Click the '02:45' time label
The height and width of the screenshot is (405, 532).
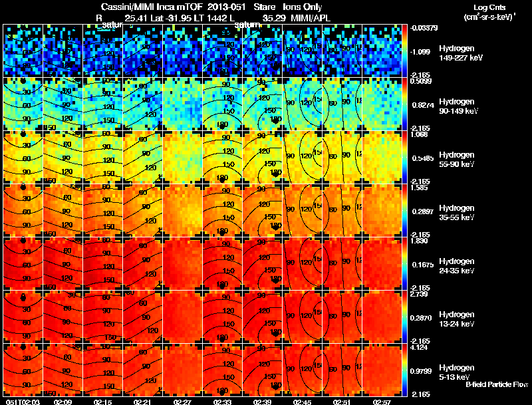[303, 402]
